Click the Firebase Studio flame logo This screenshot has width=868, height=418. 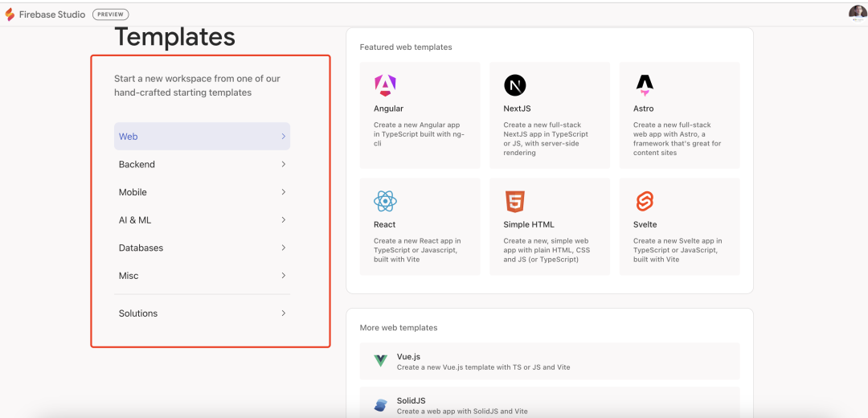[x=10, y=14]
